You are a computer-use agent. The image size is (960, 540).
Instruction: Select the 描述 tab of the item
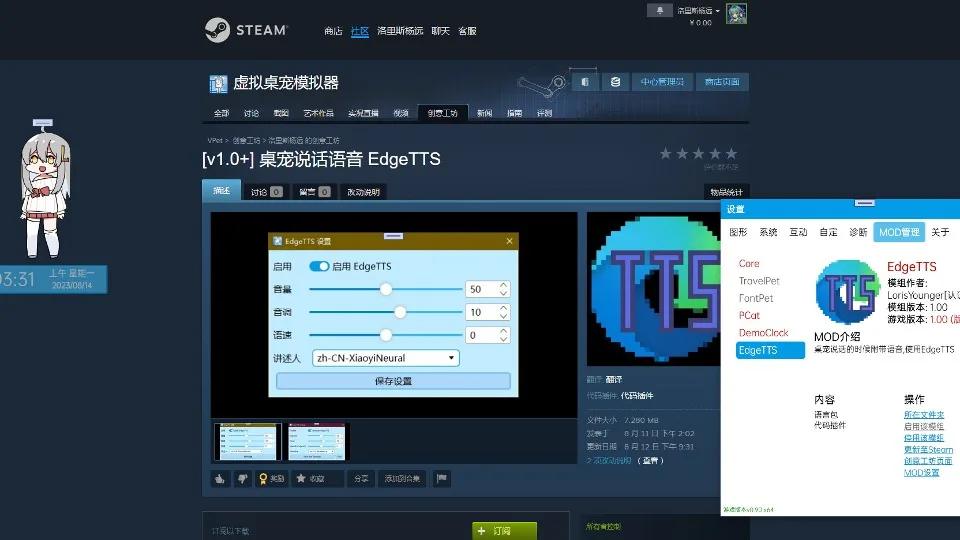point(221,190)
